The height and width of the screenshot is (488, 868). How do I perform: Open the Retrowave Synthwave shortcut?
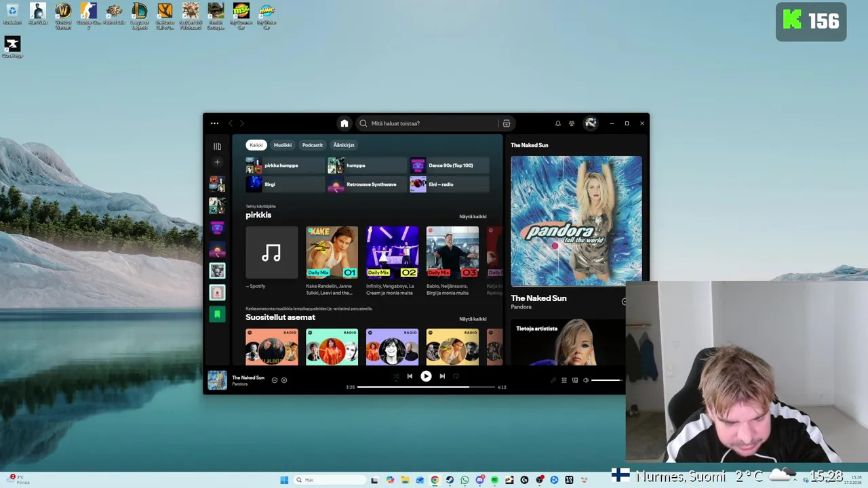[368, 184]
